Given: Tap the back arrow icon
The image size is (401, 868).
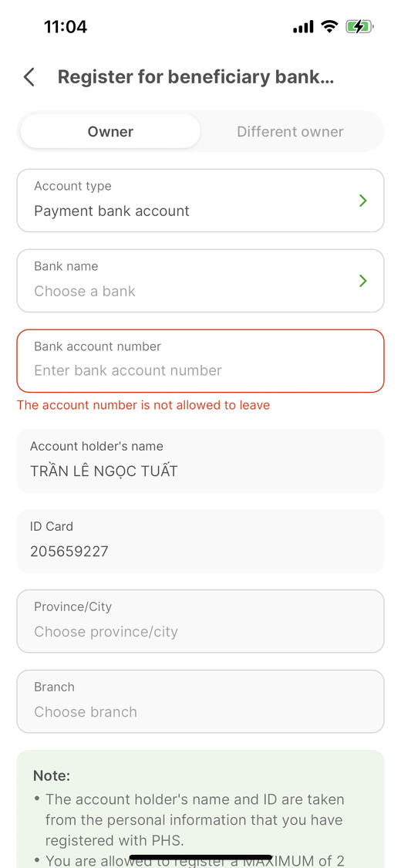Looking at the screenshot, I should (x=29, y=77).
